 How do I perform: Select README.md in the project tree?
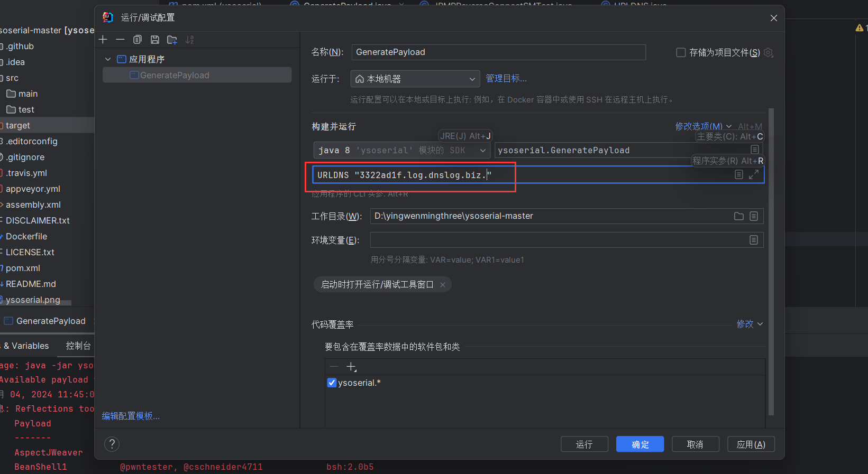click(x=30, y=284)
